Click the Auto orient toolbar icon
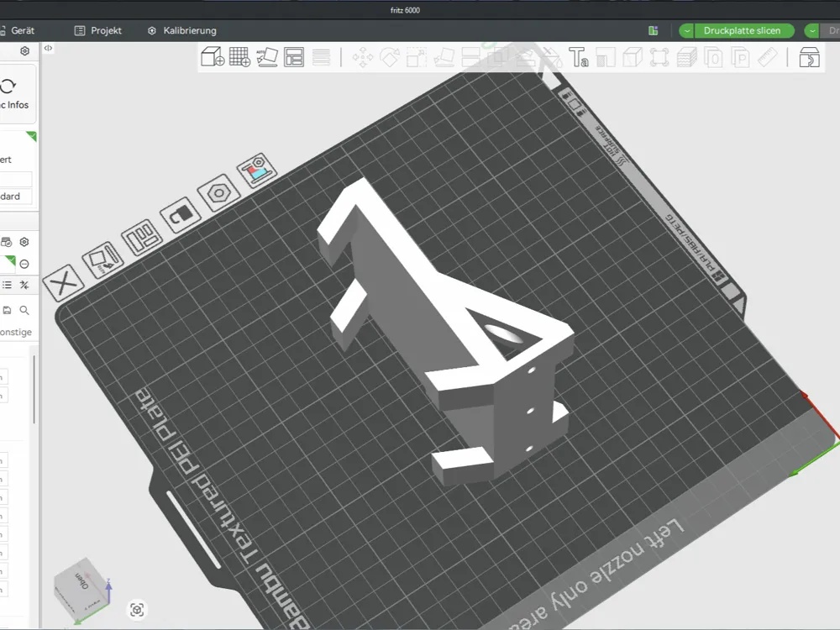Viewport: 840px width, 630px height. pos(267,57)
